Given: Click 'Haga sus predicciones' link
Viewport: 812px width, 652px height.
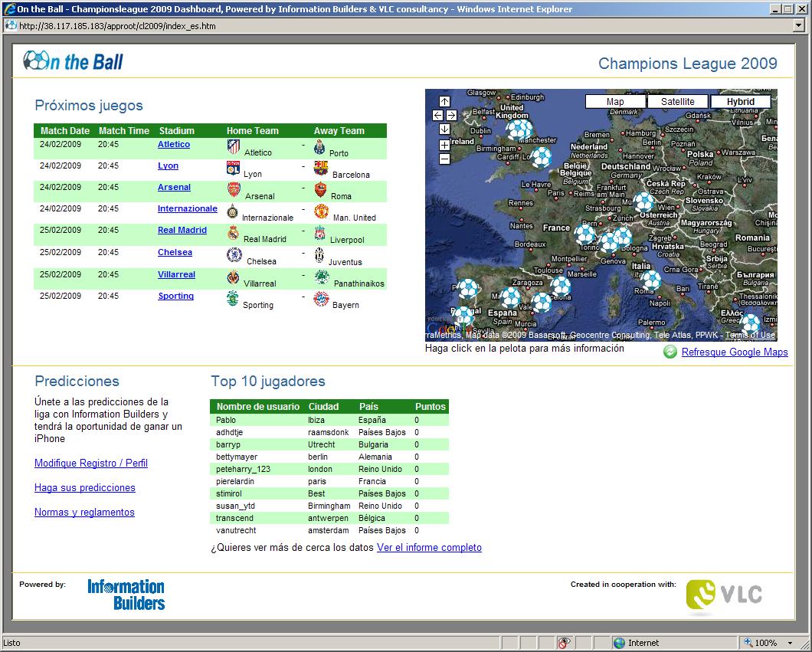Looking at the screenshot, I should point(85,487).
